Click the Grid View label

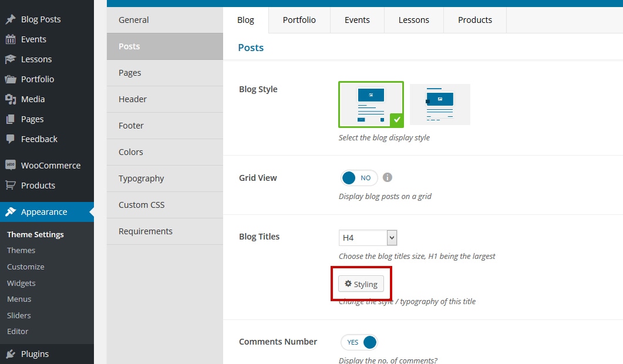tap(258, 178)
